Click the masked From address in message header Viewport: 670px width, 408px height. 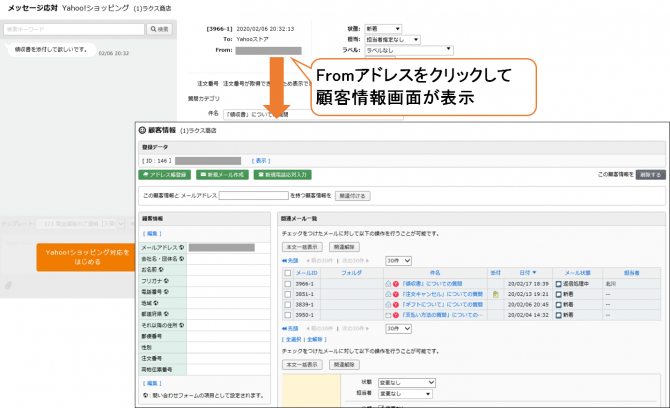click(x=268, y=50)
